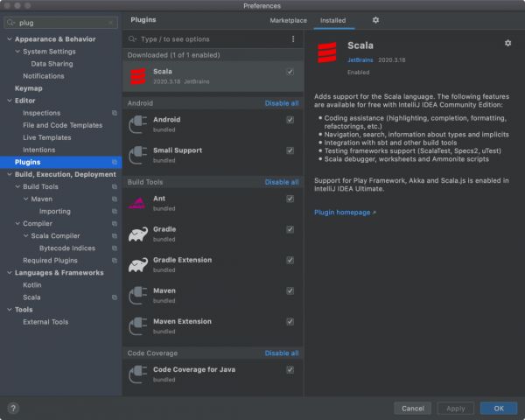The image size is (525, 420).
Task: Collapse the Build Tools tree node
Action: (17, 186)
